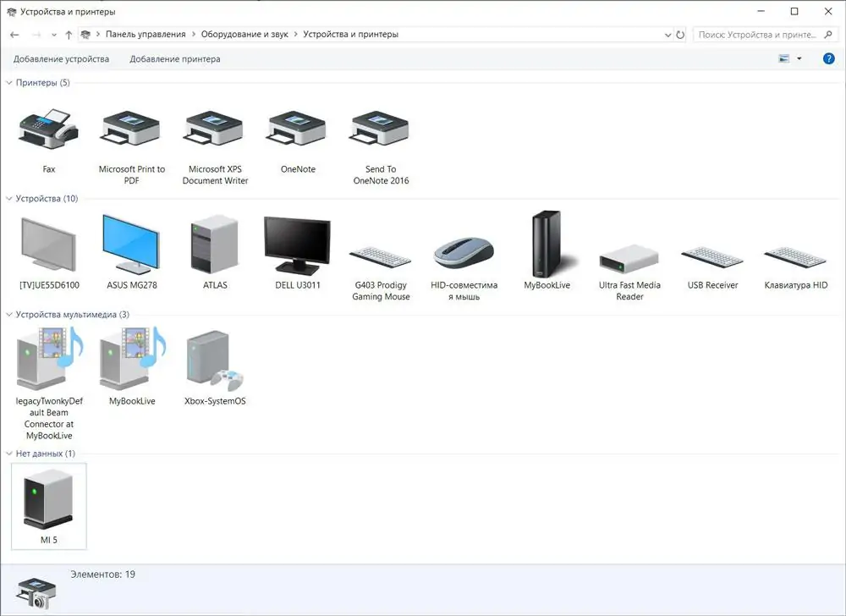Select the G403 Prodigy Gaming Mouse device
The height and width of the screenshot is (616, 846).
point(381,258)
